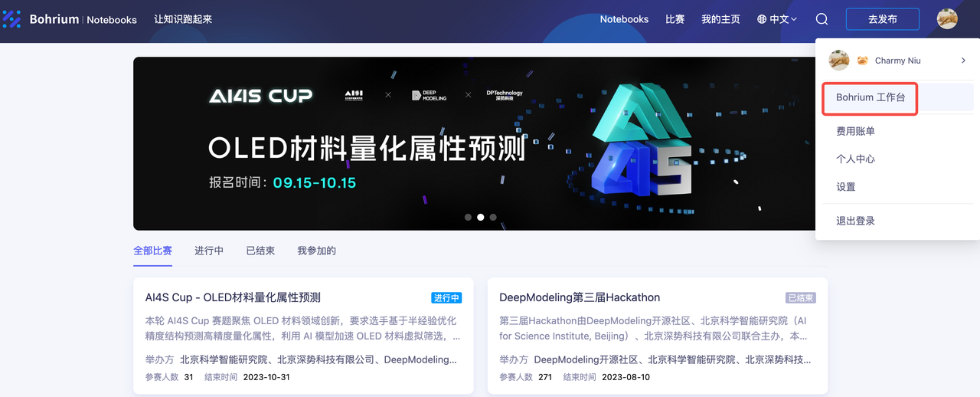Open 费用账单 menu entry
This screenshot has height=397, width=980.
point(855,131)
